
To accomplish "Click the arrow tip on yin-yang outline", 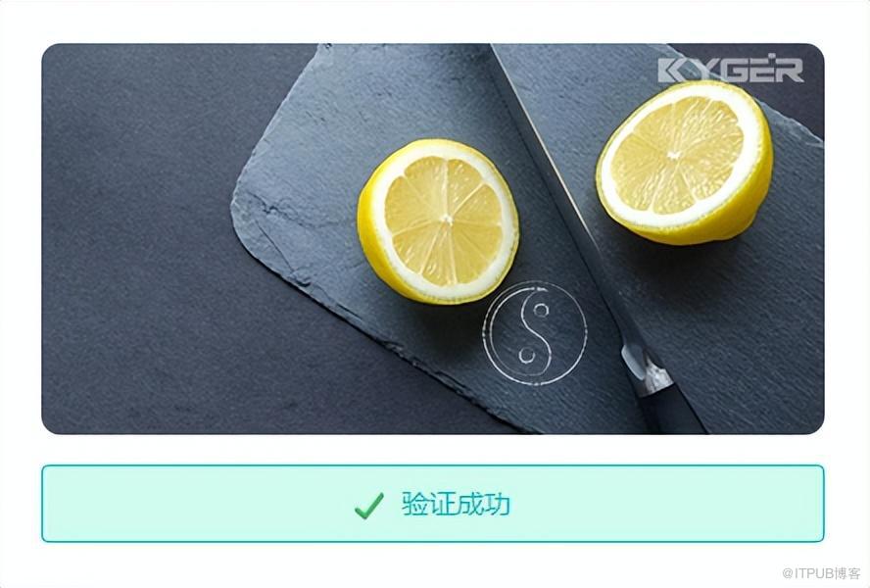I will click(x=543, y=287).
